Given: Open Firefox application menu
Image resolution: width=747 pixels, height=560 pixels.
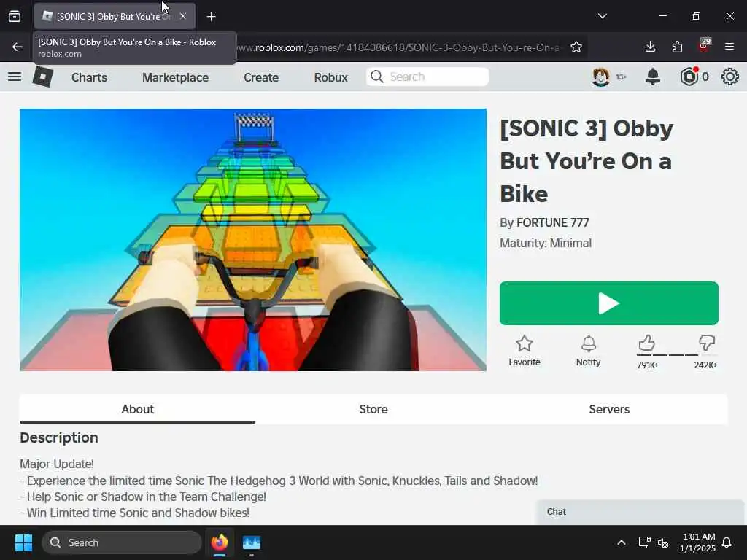Looking at the screenshot, I should click(729, 47).
